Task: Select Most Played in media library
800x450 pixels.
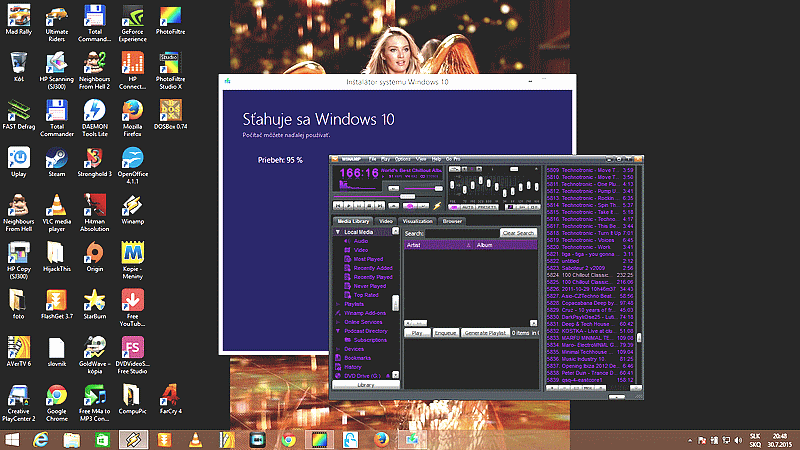Action: (x=368, y=259)
